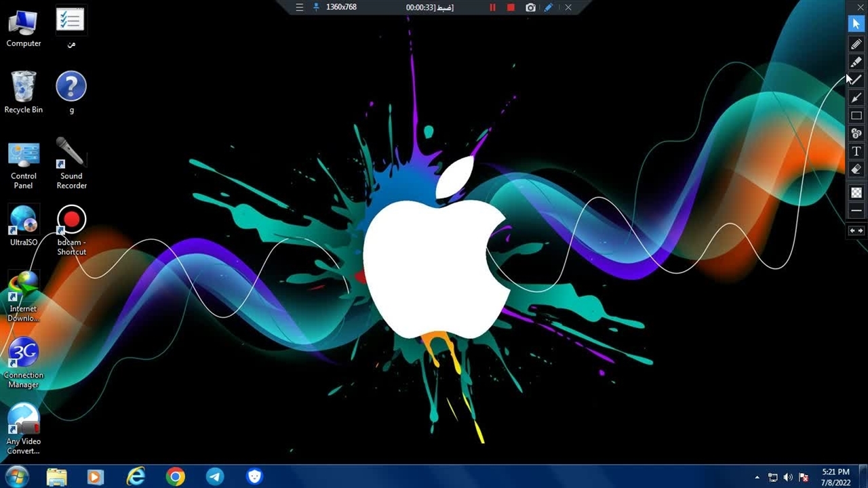
Task: Expand the drawing toolbar width arrows
Action: click(856, 230)
